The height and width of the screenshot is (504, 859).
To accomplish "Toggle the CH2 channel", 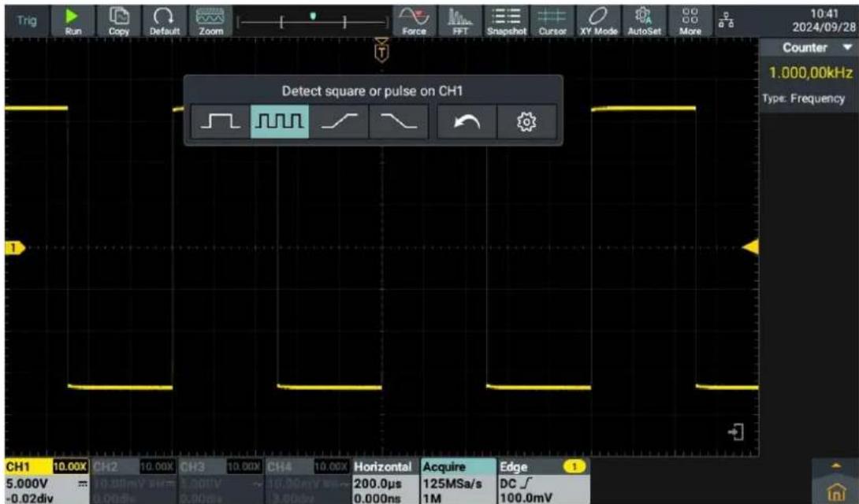I will coord(133,481).
